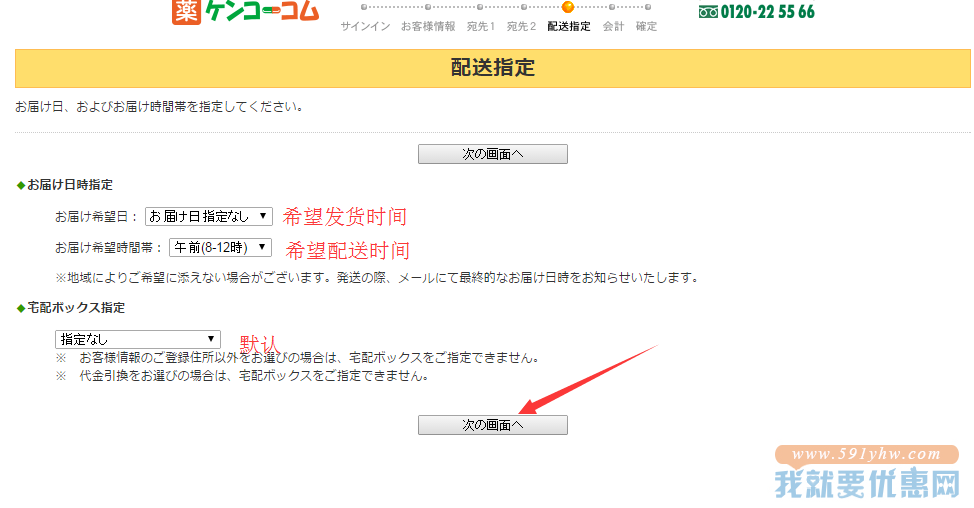Click the お客様情報 progress step
The height and width of the screenshot is (508, 974).
coord(428,26)
